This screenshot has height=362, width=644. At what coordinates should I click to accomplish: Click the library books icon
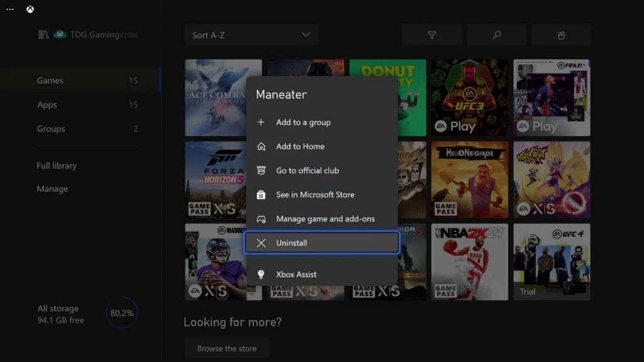point(43,35)
